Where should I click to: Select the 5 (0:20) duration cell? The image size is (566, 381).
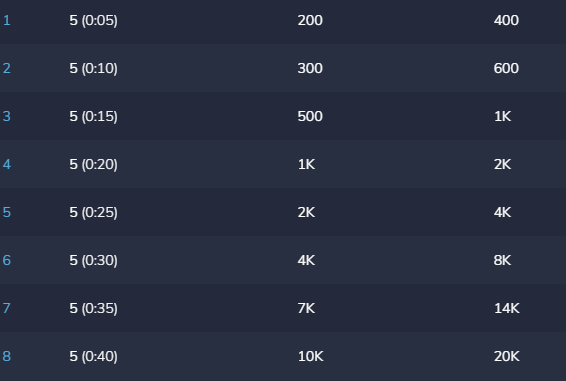point(93,164)
